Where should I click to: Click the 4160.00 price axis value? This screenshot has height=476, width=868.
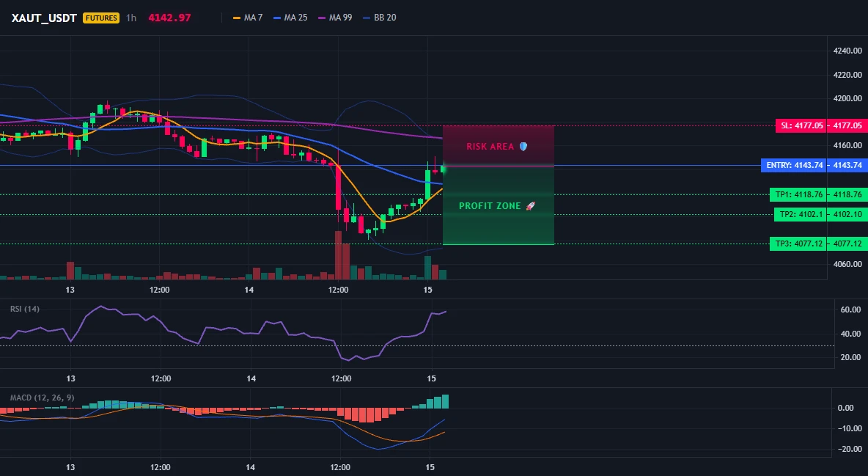847,146
